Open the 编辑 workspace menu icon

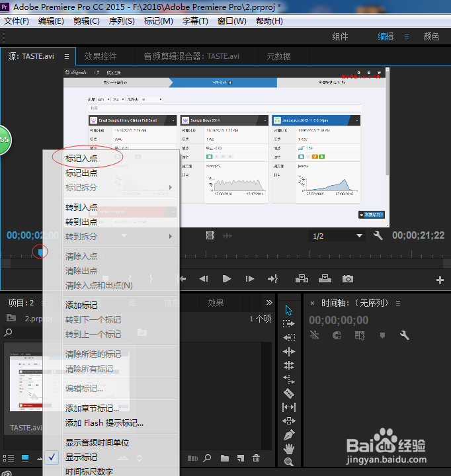click(x=407, y=36)
